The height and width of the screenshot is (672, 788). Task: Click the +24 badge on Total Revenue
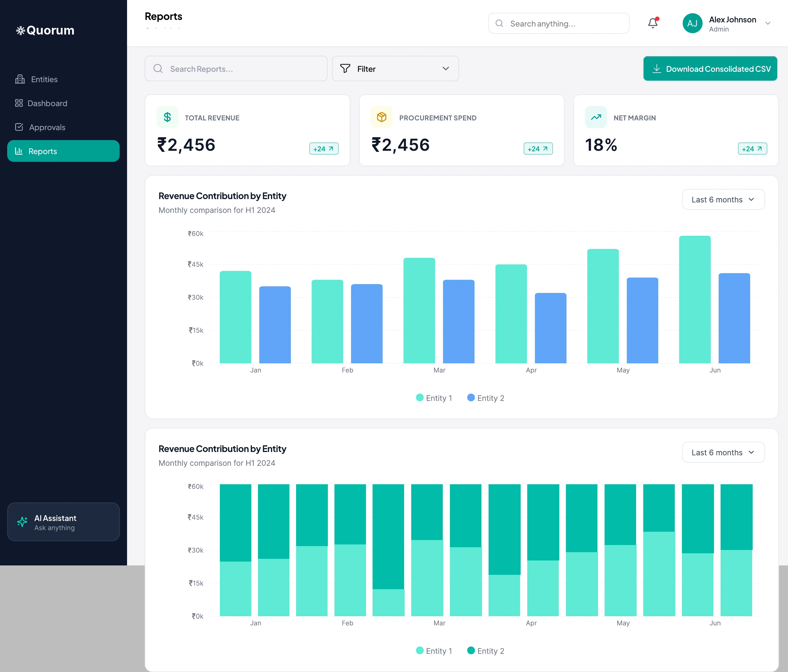(x=324, y=149)
